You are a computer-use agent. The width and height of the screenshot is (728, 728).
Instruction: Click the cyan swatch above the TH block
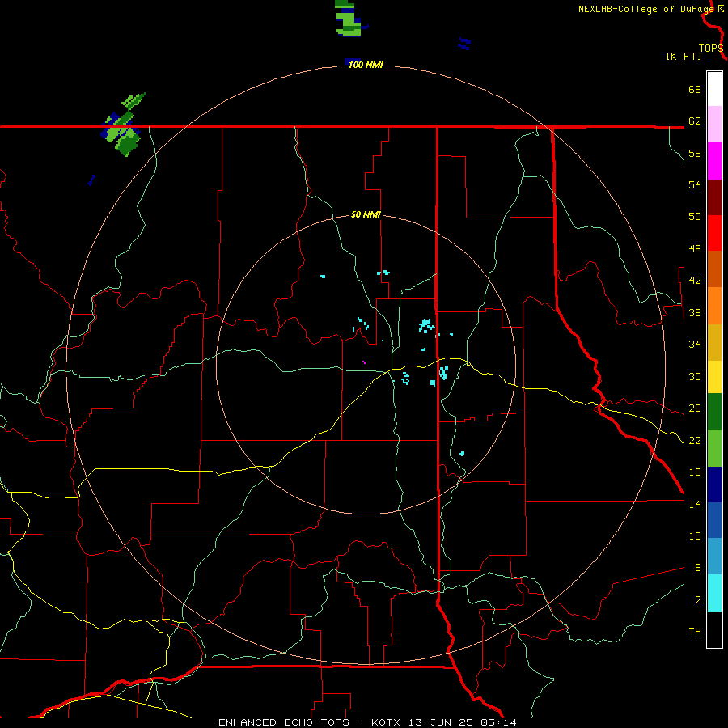(x=714, y=593)
